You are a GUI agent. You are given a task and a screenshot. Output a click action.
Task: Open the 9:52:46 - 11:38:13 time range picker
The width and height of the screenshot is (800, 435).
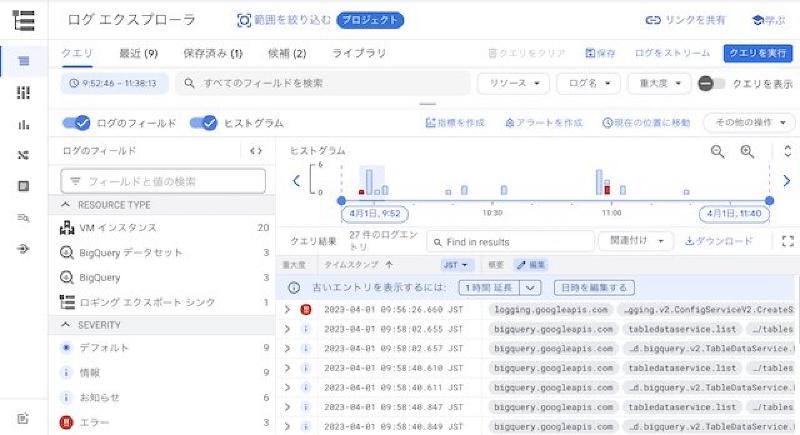pyautogui.click(x=114, y=83)
